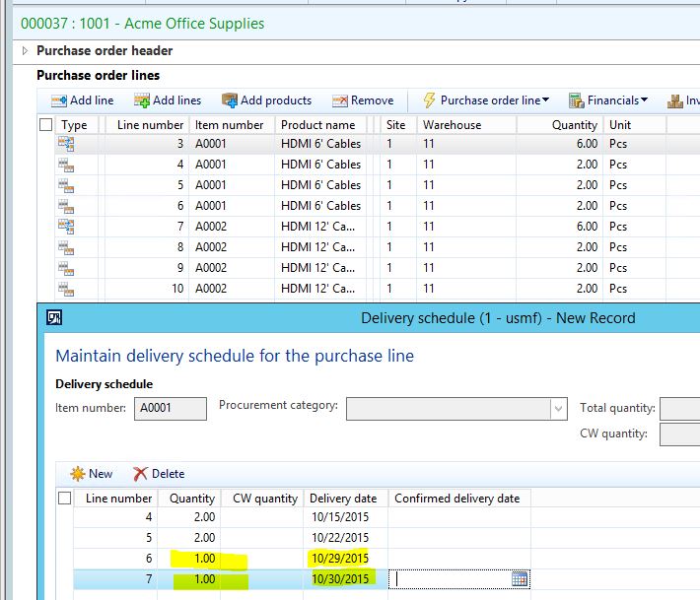The image size is (700, 600).
Task: Click the Add lines toolbar icon
Action: click(142, 100)
